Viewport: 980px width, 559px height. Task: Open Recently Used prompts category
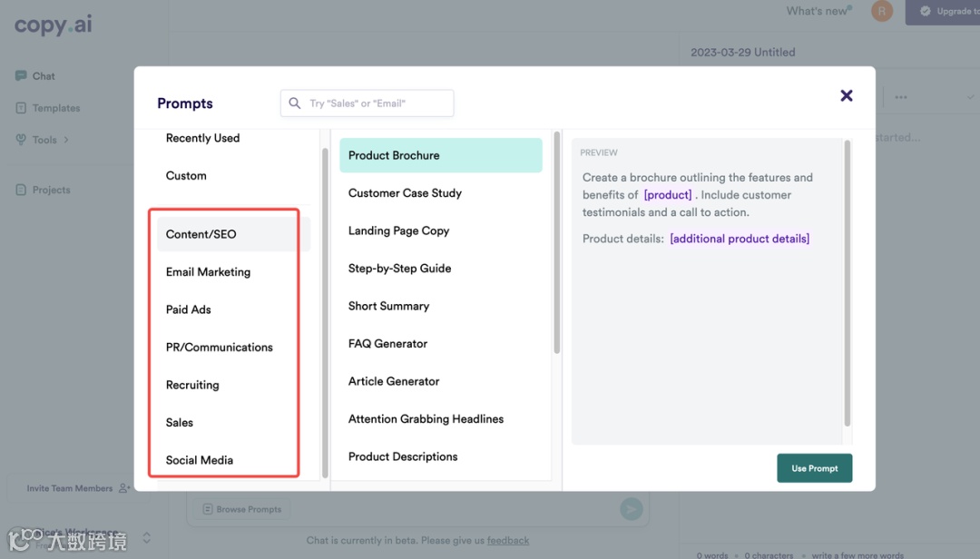pos(202,138)
